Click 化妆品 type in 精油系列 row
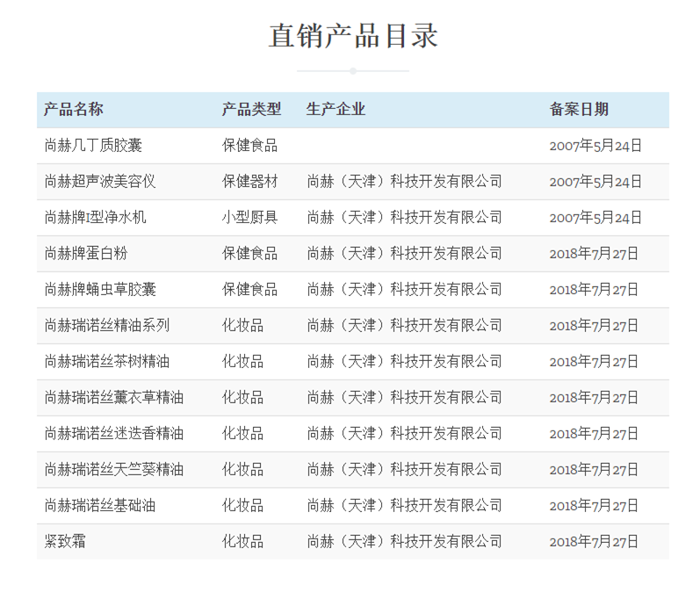 coord(243,326)
